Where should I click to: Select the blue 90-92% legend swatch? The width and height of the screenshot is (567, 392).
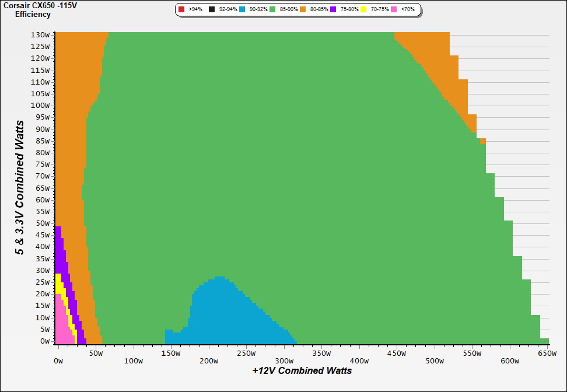(242, 10)
